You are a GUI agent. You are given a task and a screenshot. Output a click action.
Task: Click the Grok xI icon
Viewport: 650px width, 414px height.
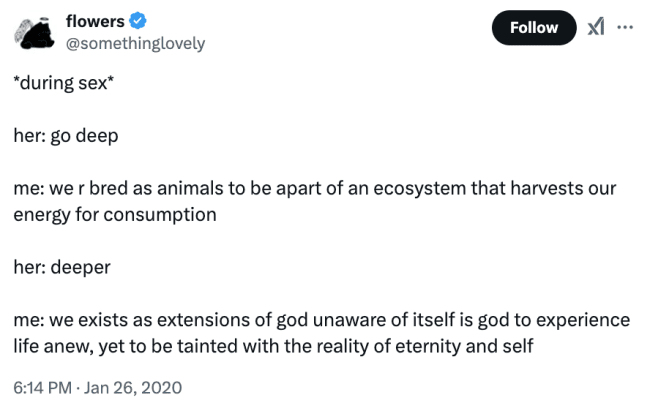(x=596, y=27)
